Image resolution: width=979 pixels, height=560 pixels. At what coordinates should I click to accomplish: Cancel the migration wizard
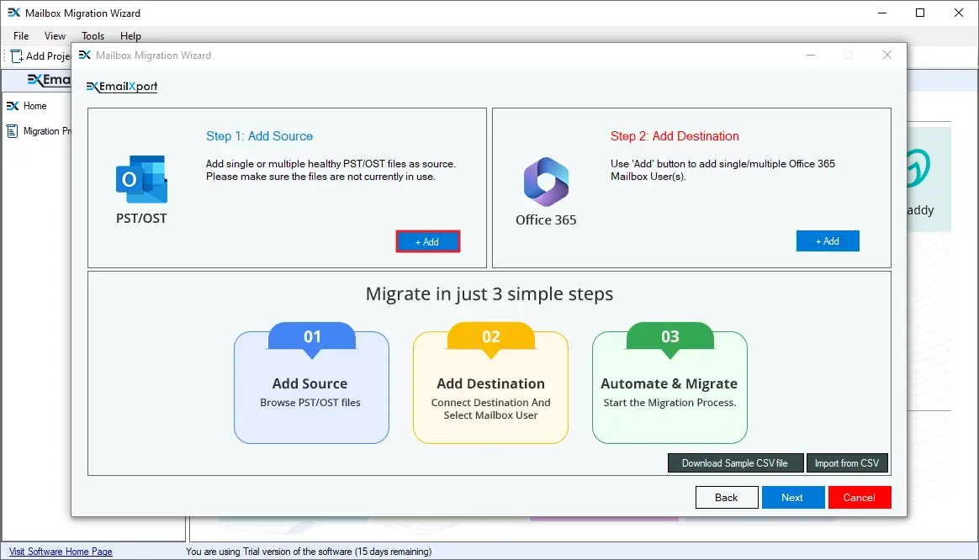[x=860, y=498]
